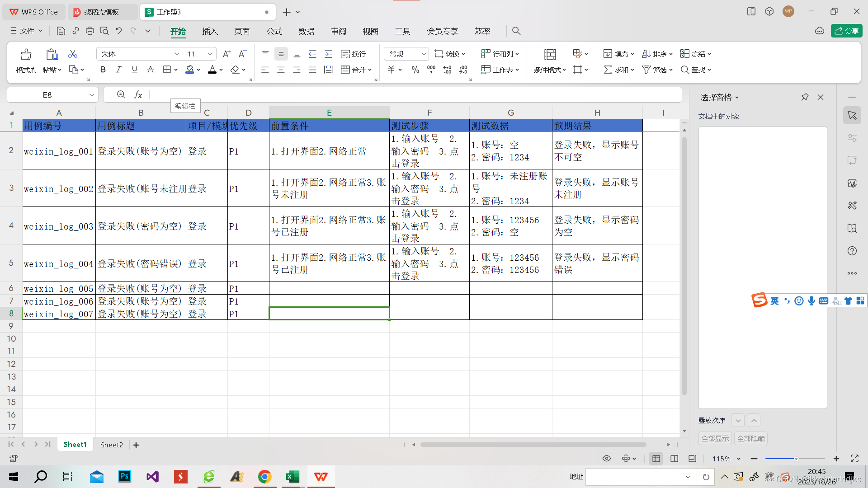Open the Insert ribbon tab
This screenshot has width=868, height=488.
[210, 31]
